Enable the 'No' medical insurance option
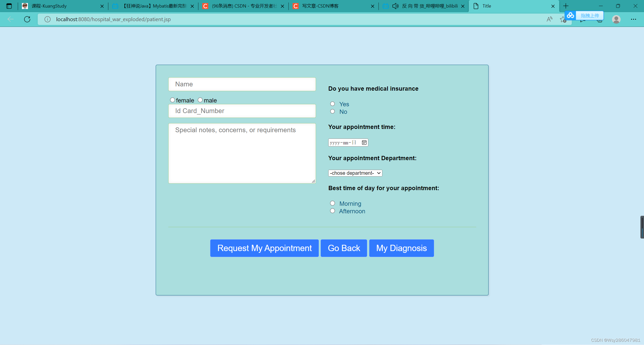This screenshot has width=644, height=345. click(333, 111)
